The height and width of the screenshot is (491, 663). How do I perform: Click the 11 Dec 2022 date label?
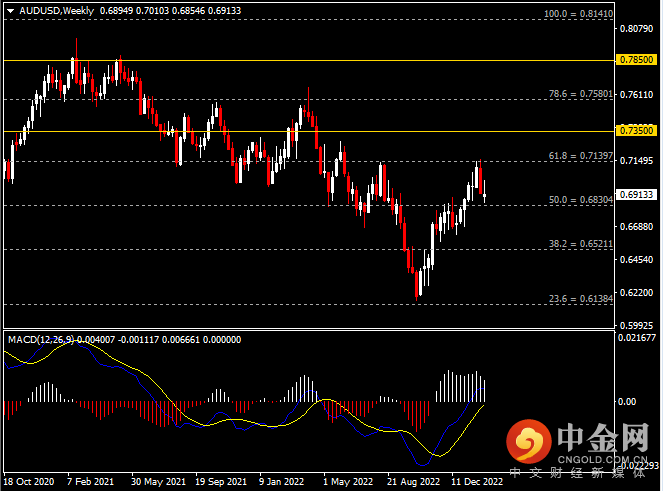pos(476,481)
